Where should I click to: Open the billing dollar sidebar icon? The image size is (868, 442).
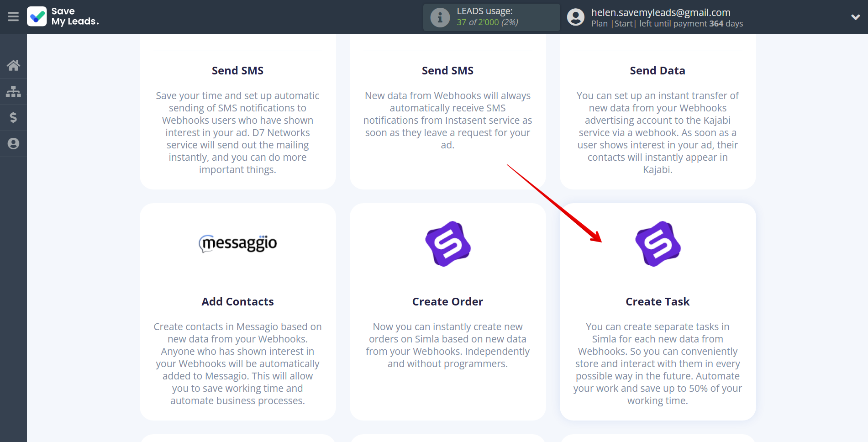pos(13,118)
